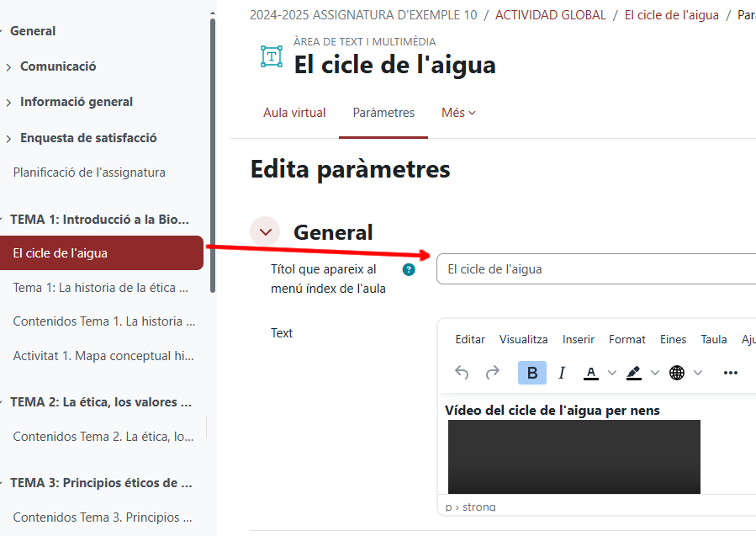Screen dimensions: 756x536
Task: Expand the Comunicació section in the sidebar
Action: pyautogui.click(x=56, y=66)
